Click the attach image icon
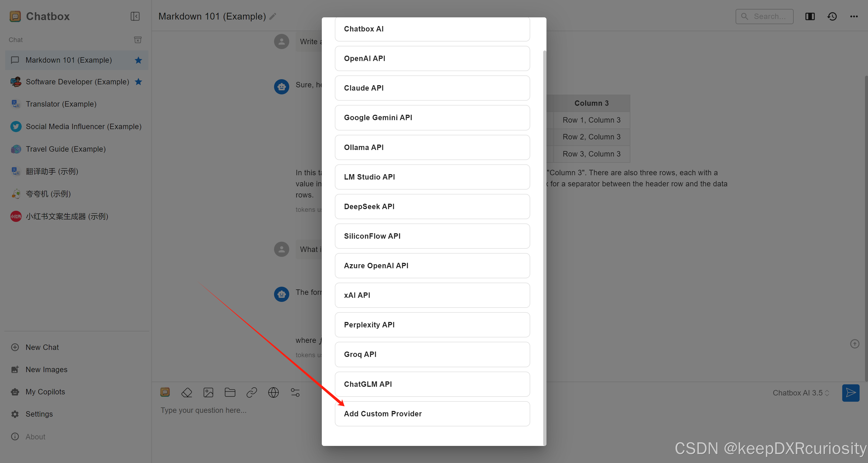Viewport: 868px width, 463px height. pyautogui.click(x=208, y=392)
